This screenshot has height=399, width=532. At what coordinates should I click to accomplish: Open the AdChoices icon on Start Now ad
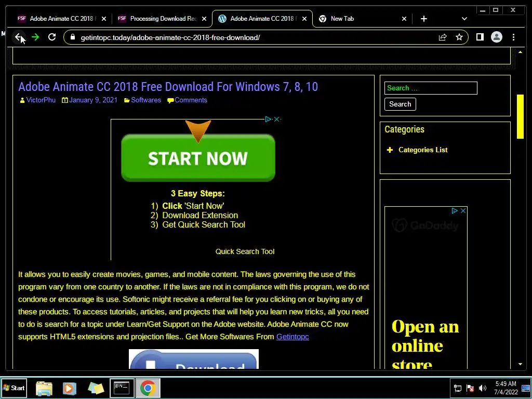pyautogui.click(x=268, y=119)
